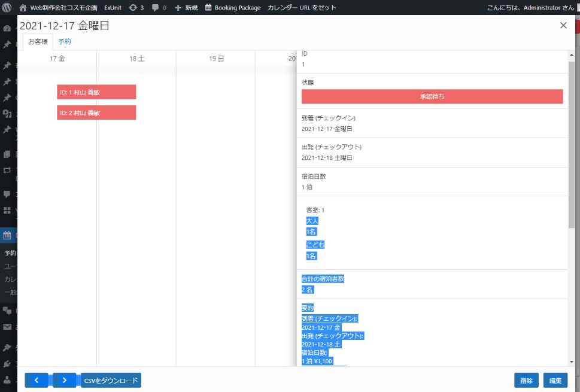Open カレンダー URL をセット in admin bar
The height and width of the screenshot is (392, 580).
click(302, 8)
